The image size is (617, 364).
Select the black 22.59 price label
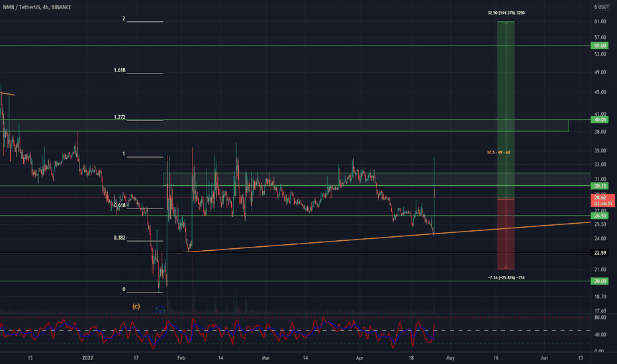coord(600,253)
